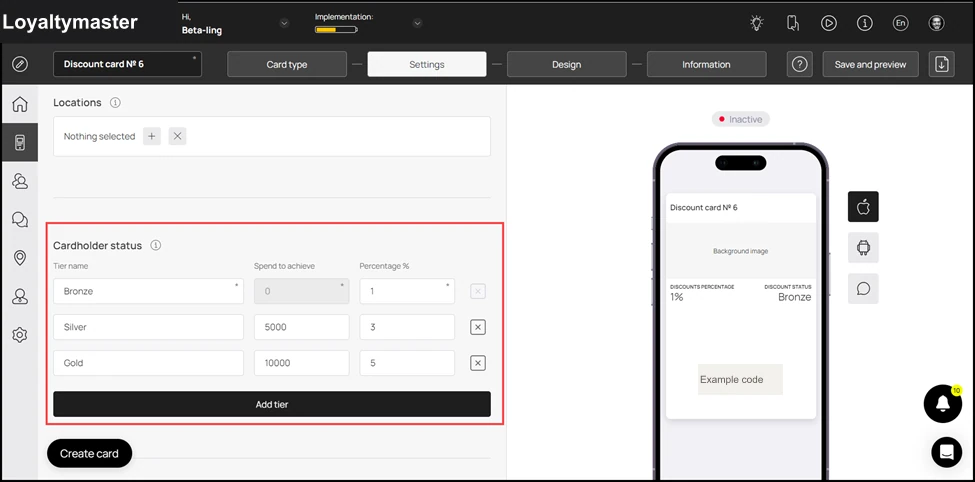Screen dimensions: 975x482
Task: Switch preview to message view
Action: pyautogui.click(x=863, y=289)
